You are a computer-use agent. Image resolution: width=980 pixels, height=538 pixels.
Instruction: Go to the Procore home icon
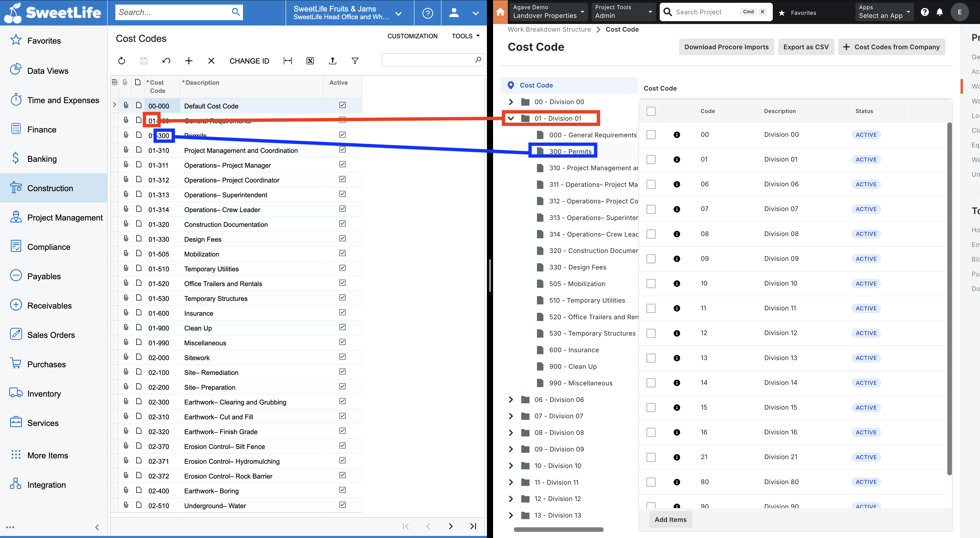coord(501,12)
